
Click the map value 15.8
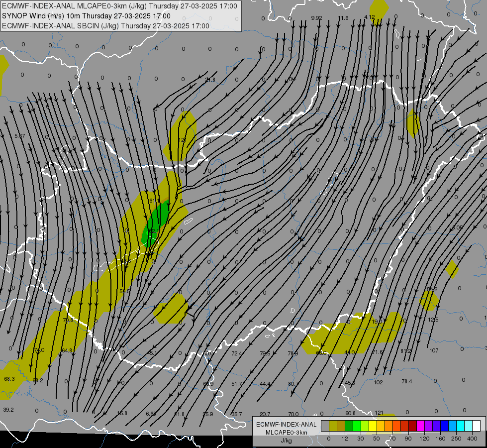(x=122, y=413)
